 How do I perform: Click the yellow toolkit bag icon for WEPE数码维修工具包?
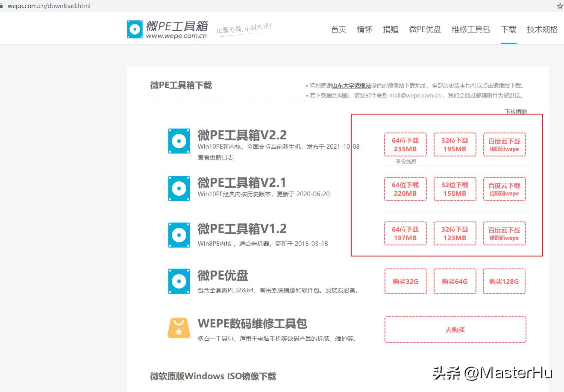[x=179, y=327]
